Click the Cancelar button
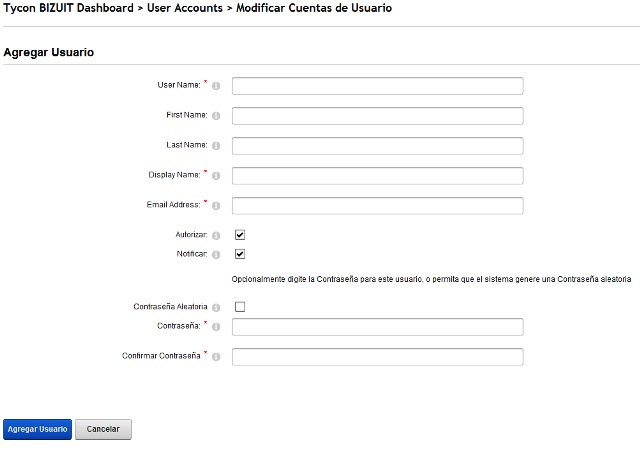The width and height of the screenshot is (640, 450). (103, 429)
